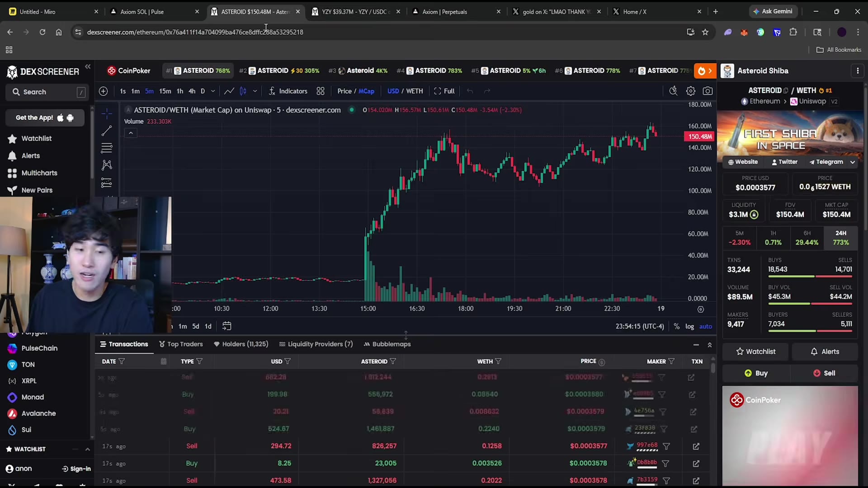Expand the timeframe dropdown next to D

pyautogui.click(x=213, y=91)
